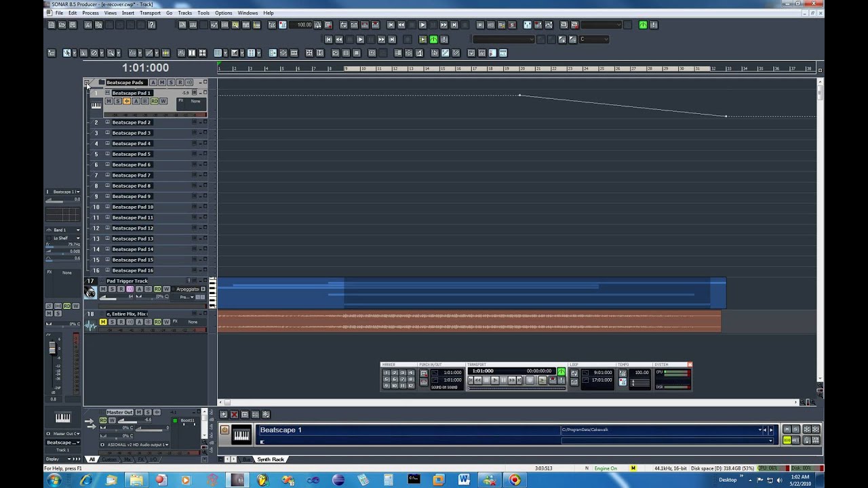Select Beatscape Pad 2 track
The height and width of the screenshot is (488, 868).
pyautogui.click(x=132, y=122)
